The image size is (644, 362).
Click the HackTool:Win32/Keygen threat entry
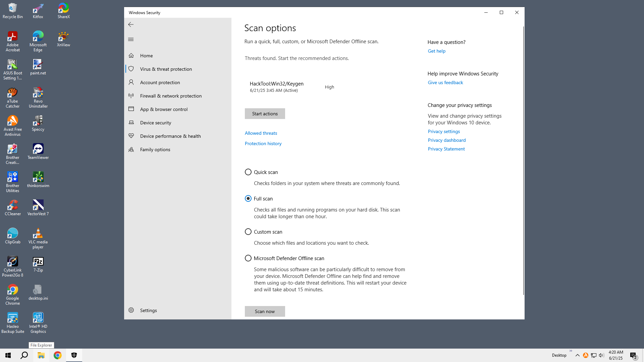292,87
